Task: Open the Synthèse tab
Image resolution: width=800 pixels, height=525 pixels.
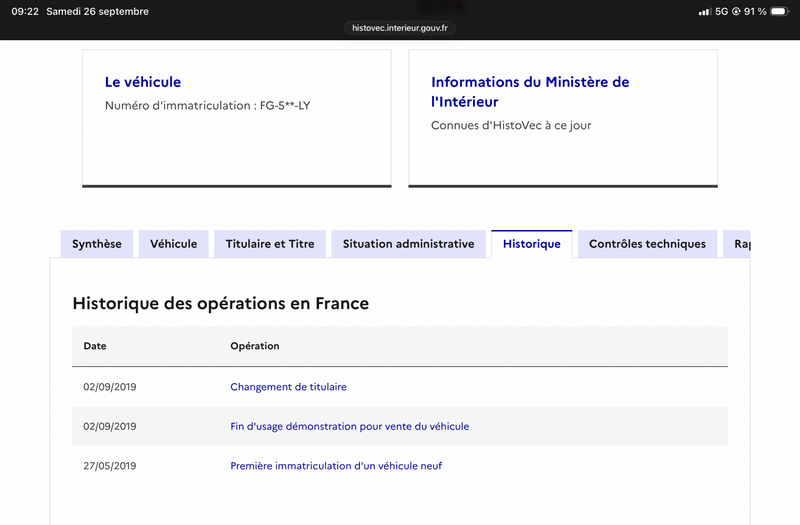Action: (x=97, y=244)
